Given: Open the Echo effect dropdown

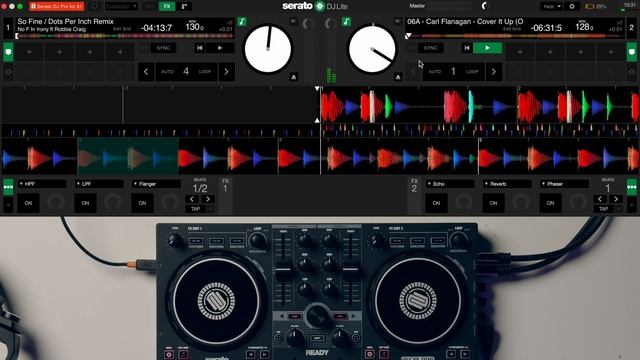Looking at the screenshot, I should pos(450,184).
